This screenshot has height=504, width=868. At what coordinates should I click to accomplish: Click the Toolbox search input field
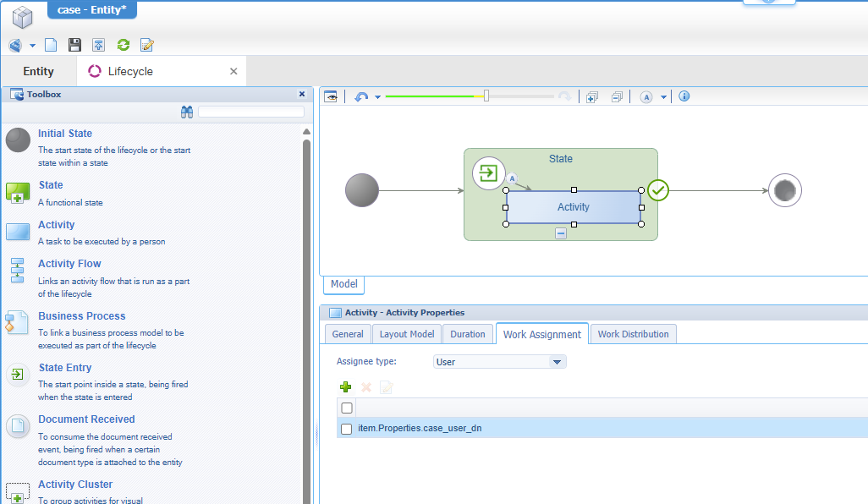(251, 112)
